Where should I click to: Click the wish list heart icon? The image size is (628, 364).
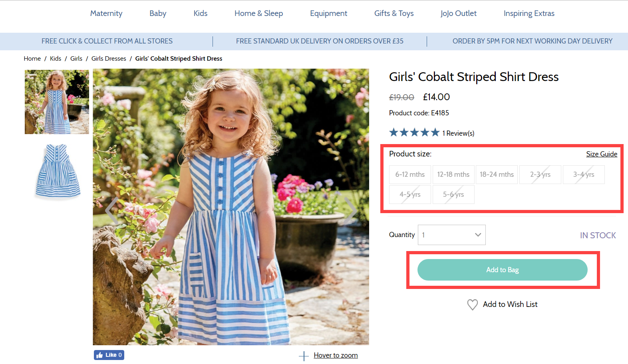coord(472,305)
